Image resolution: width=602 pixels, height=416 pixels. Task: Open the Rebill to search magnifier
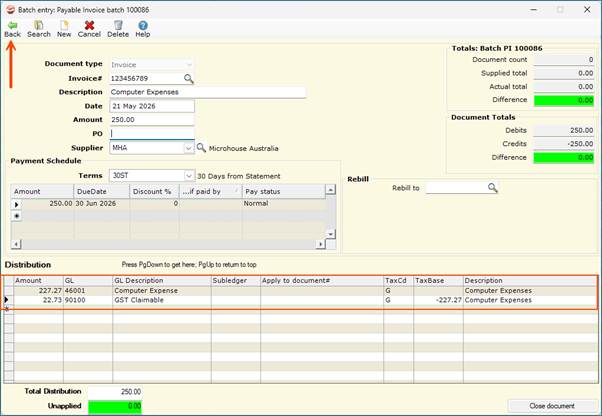point(493,188)
